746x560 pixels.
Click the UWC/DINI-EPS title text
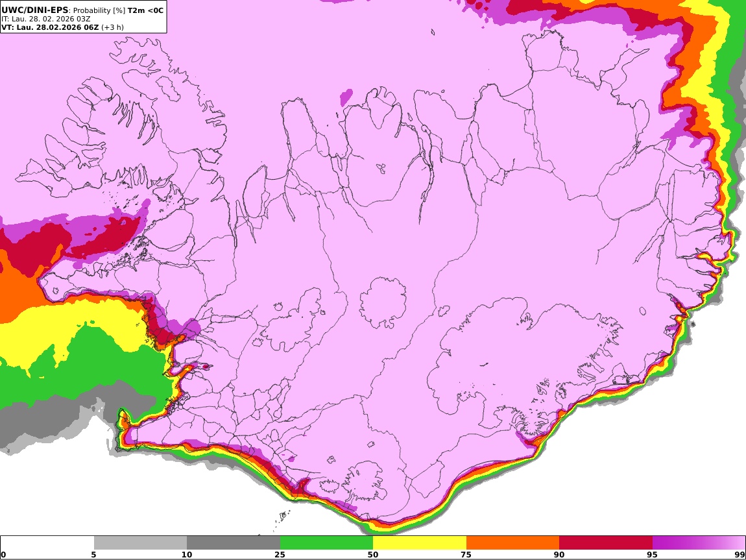(x=35, y=10)
